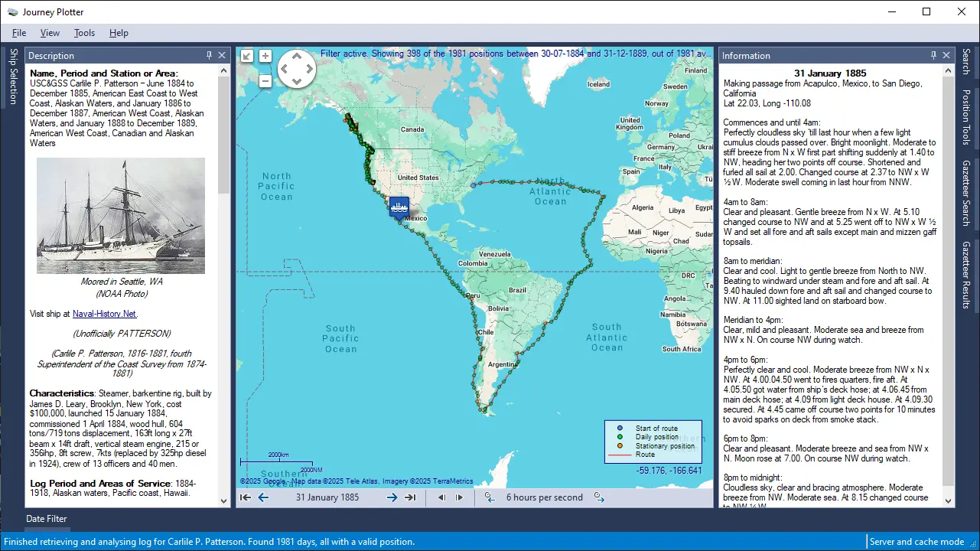Click the Description panel scrollbar down arrow
Viewport: 980px width, 551px height.
tap(224, 501)
